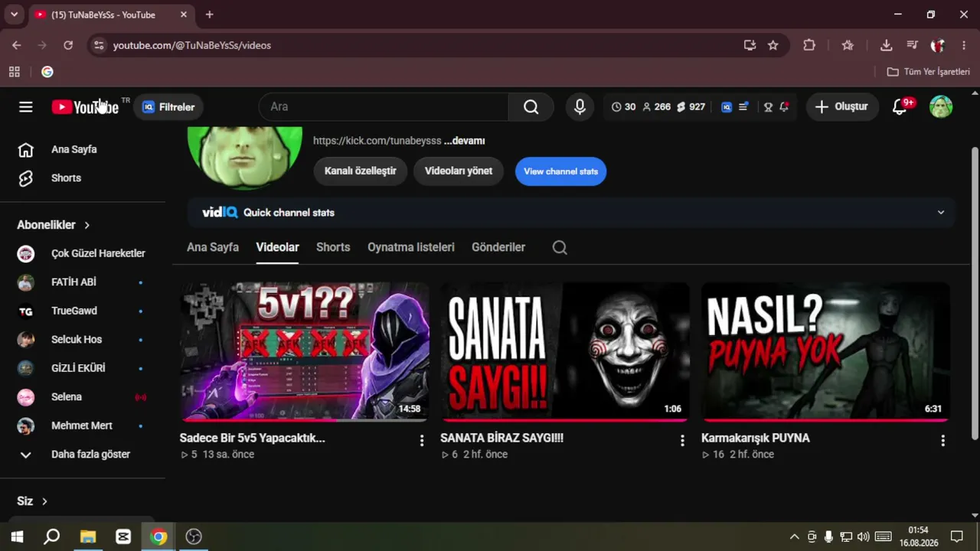Open the vidIQ Filtreler button

pyautogui.click(x=168, y=107)
